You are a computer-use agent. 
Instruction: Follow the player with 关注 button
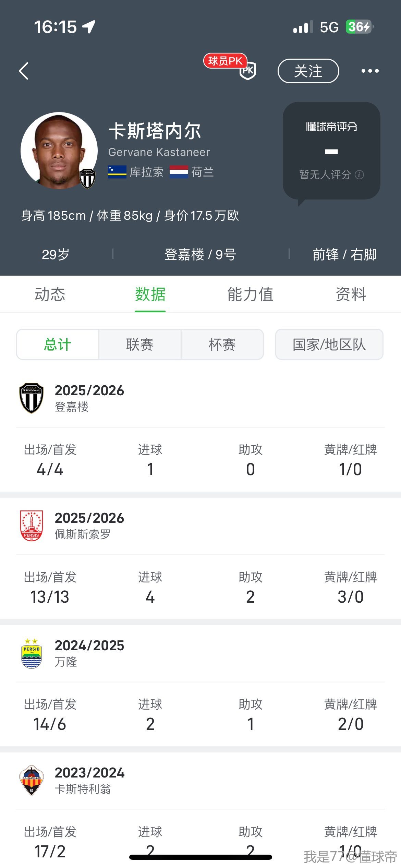(x=308, y=71)
